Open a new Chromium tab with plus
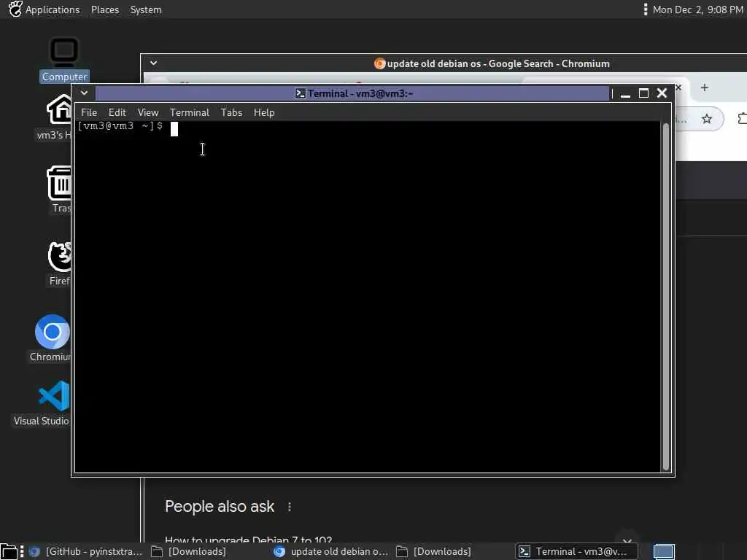Viewport: 747px width, 560px height. point(705,87)
